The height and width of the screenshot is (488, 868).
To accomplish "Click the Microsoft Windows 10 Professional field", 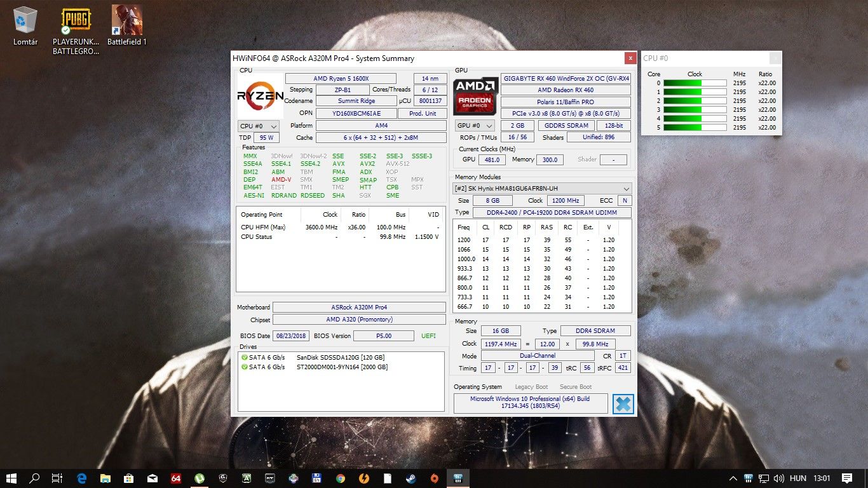I will coord(530,403).
